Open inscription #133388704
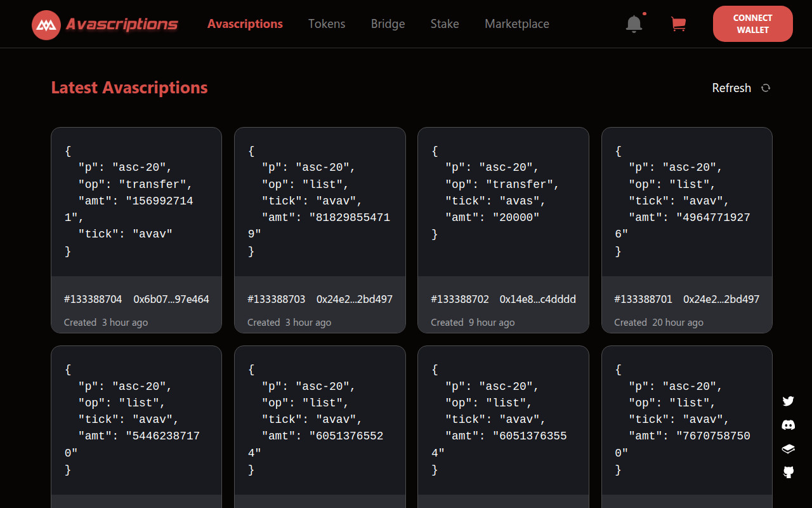This screenshot has width=812, height=508. coord(93,299)
